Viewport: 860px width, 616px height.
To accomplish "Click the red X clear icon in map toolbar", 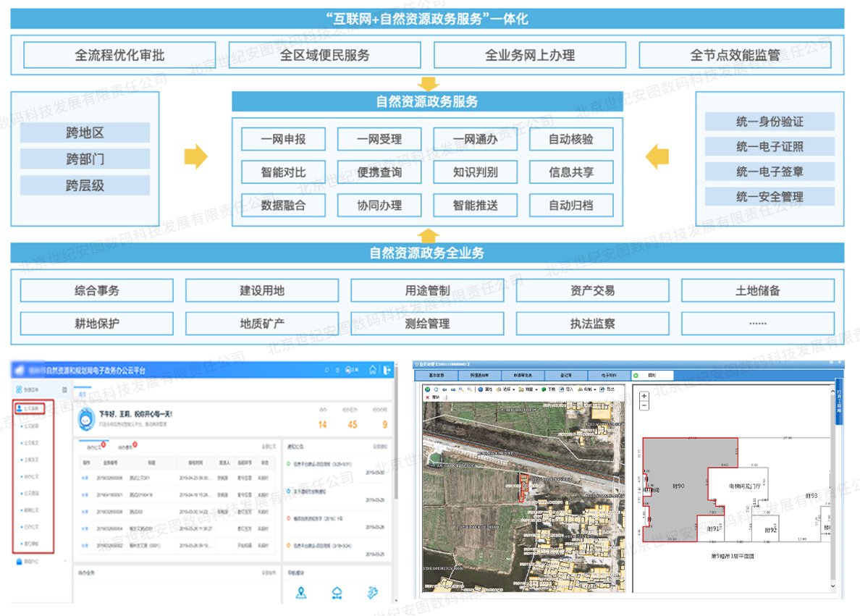I will click(x=427, y=397).
